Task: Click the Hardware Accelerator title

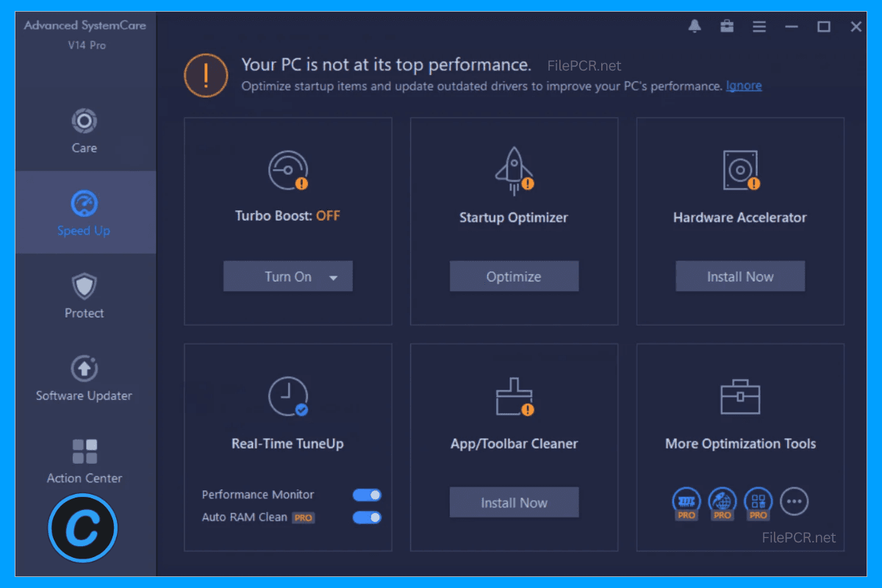Action: (740, 218)
